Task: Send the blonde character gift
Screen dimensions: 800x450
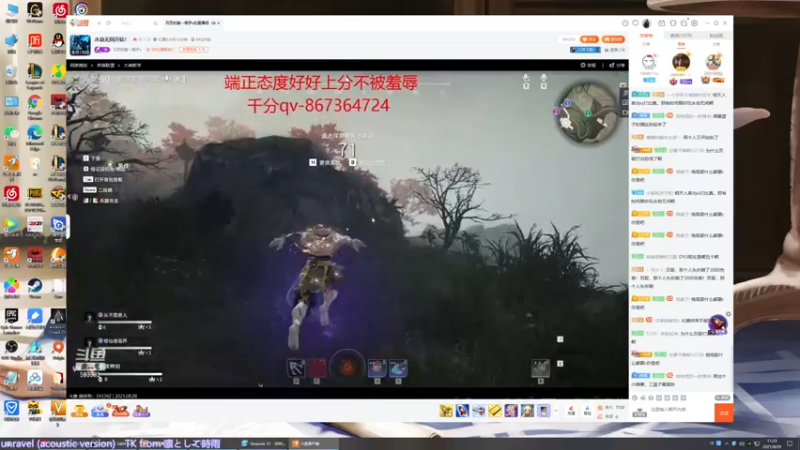Action: [x=528, y=410]
